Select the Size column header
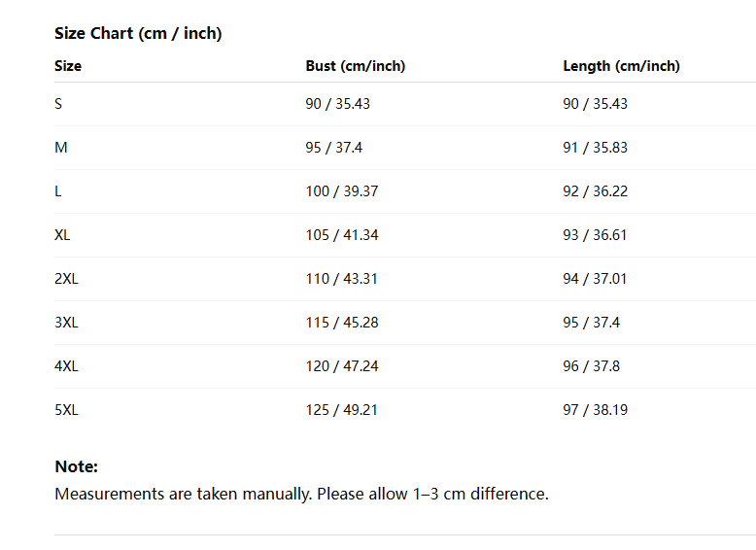Viewport: 756px width, 550px height. (68, 66)
